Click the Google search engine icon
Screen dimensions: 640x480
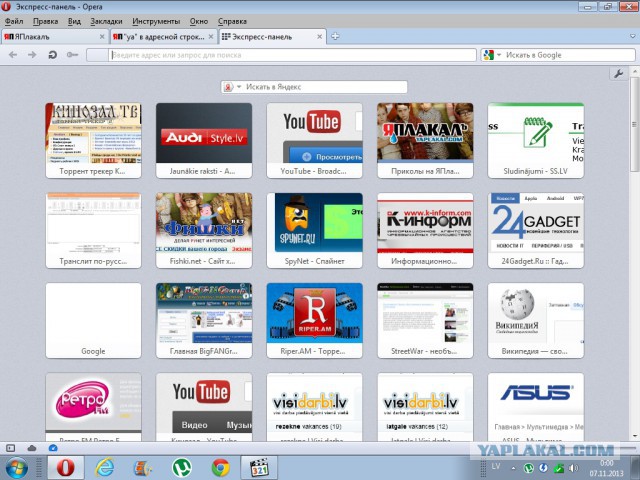pyautogui.click(x=488, y=55)
